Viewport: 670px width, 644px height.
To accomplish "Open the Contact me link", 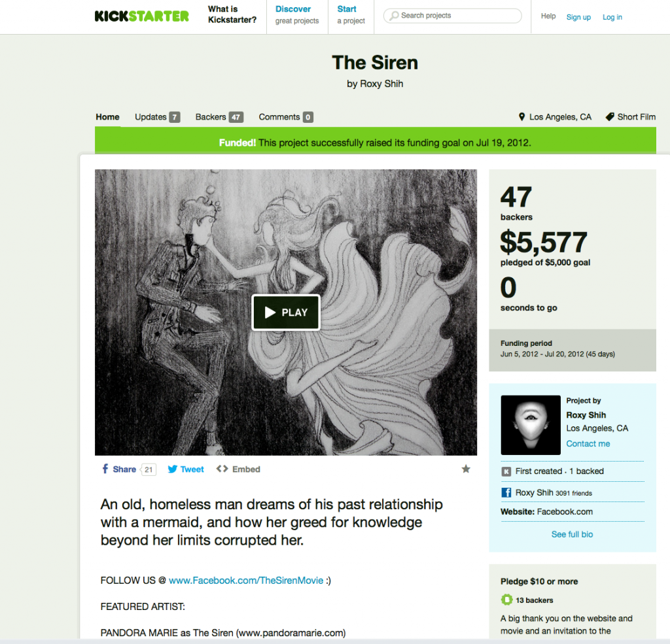I will click(588, 444).
